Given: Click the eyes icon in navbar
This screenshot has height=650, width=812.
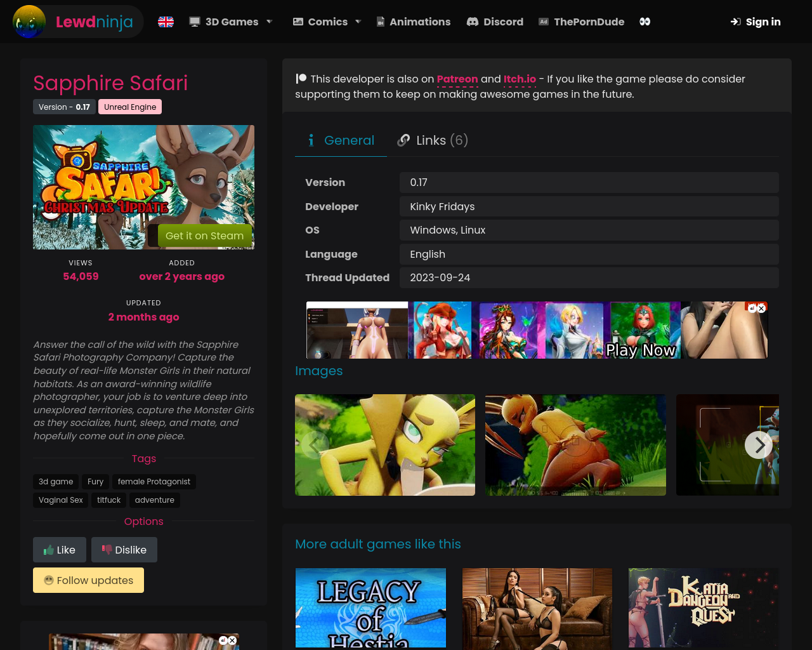Looking at the screenshot, I should pyautogui.click(x=645, y=22).
